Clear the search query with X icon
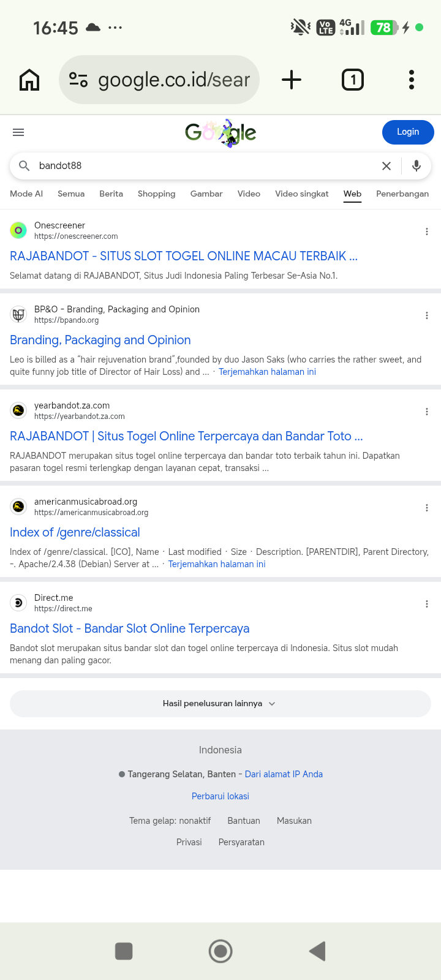441x980 pixels. tap(386, 166)
